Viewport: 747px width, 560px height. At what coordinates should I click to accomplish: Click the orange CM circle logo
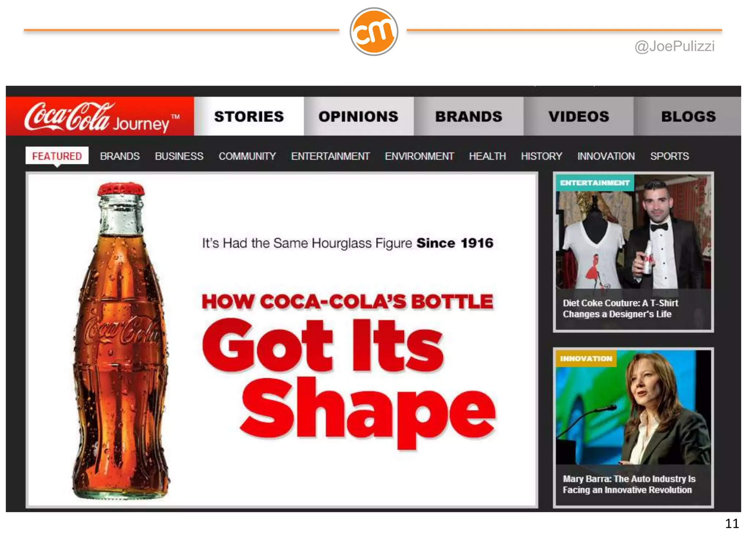point(373,31)
